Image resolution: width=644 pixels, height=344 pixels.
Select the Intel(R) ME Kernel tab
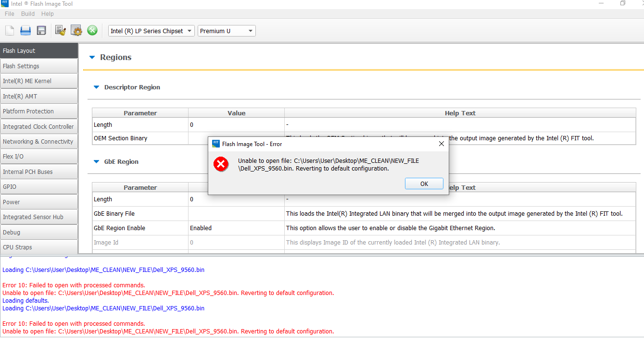pyautogui.click(x=39, y=81)
